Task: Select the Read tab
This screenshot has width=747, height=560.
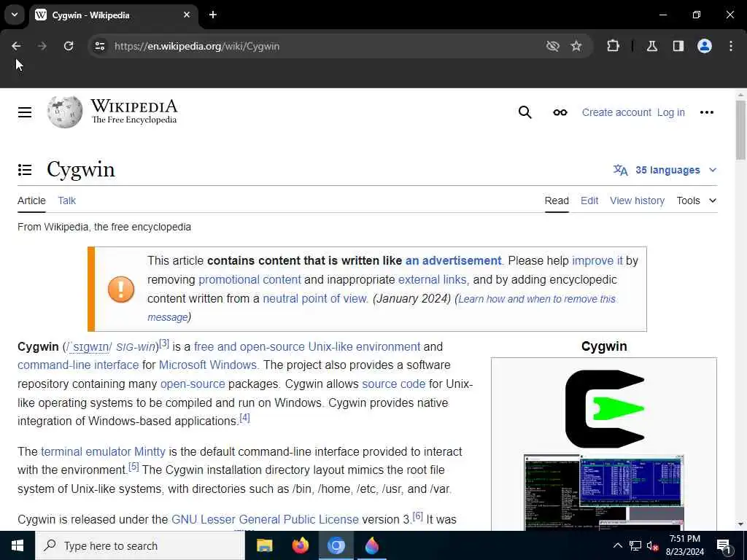Action: coord(557,201)
